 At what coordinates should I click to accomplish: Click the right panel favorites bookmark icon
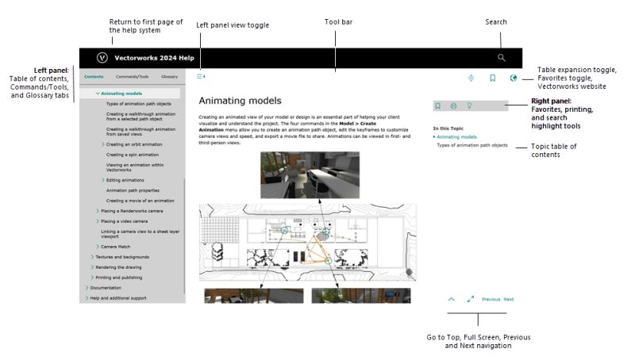[438, 106]
